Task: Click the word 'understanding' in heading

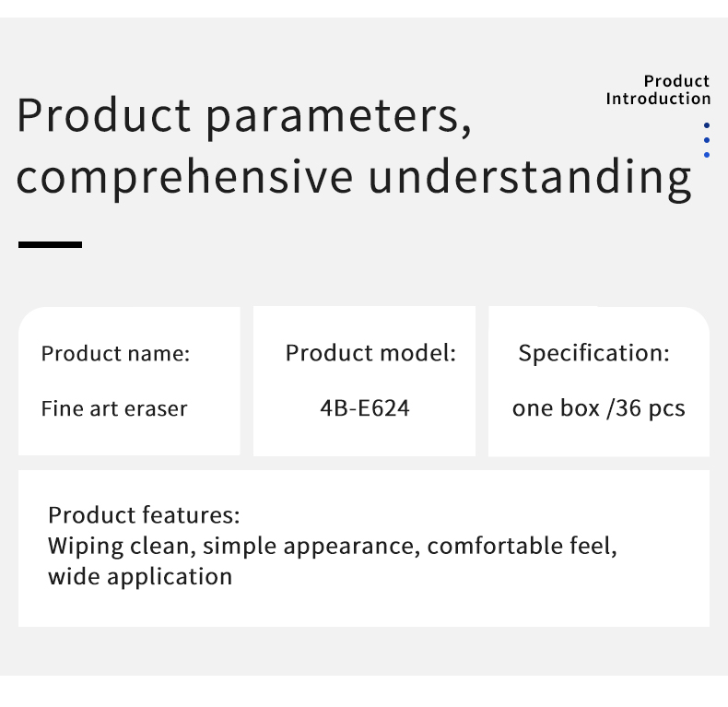Action: point(530,179)
